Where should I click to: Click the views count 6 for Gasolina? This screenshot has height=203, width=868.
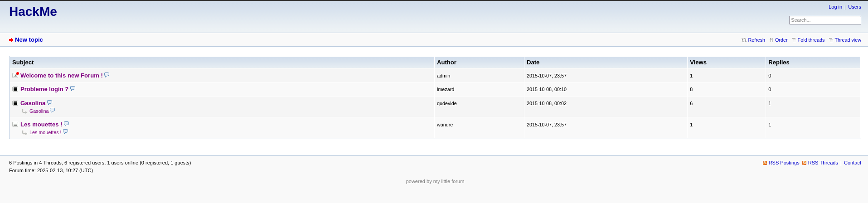[x=691, y=103]
